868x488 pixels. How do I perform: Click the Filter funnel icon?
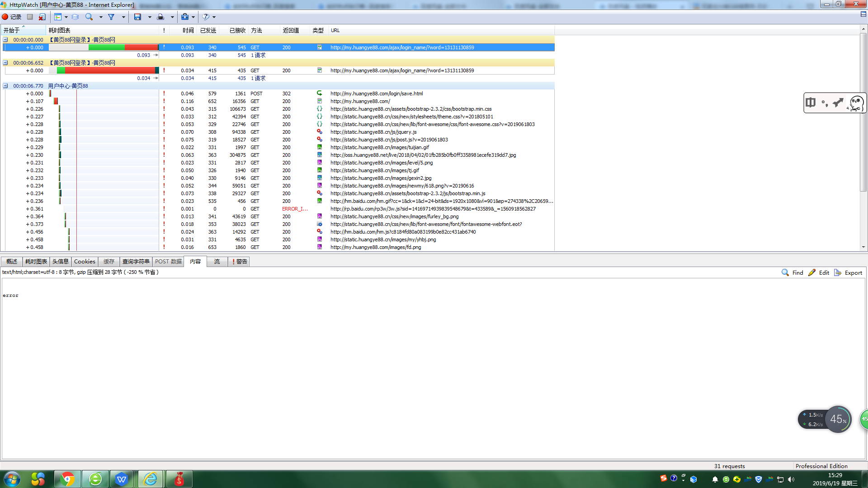pos(111,17)
